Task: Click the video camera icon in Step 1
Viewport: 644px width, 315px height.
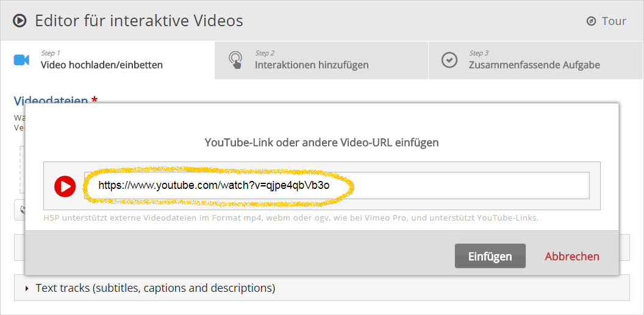Action: [22, 60]
